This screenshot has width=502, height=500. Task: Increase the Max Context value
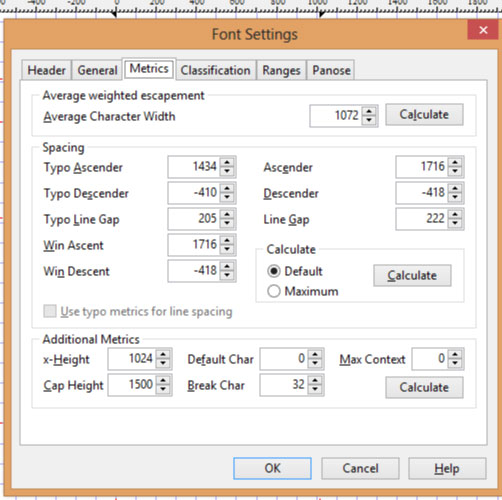click(455, 355)
